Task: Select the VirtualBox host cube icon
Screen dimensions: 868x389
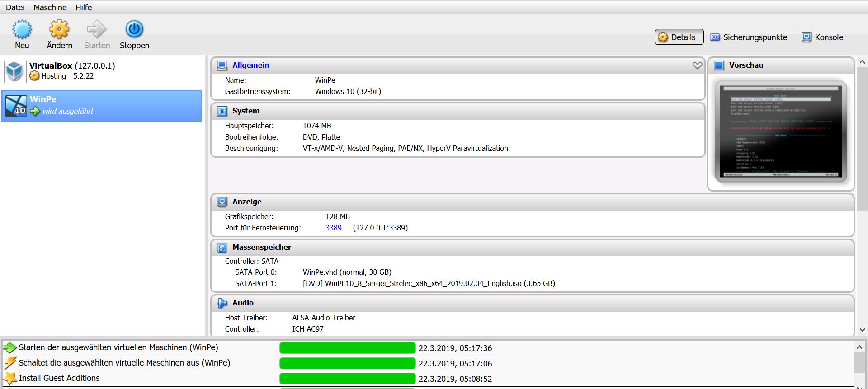Action: pos(15,71)
